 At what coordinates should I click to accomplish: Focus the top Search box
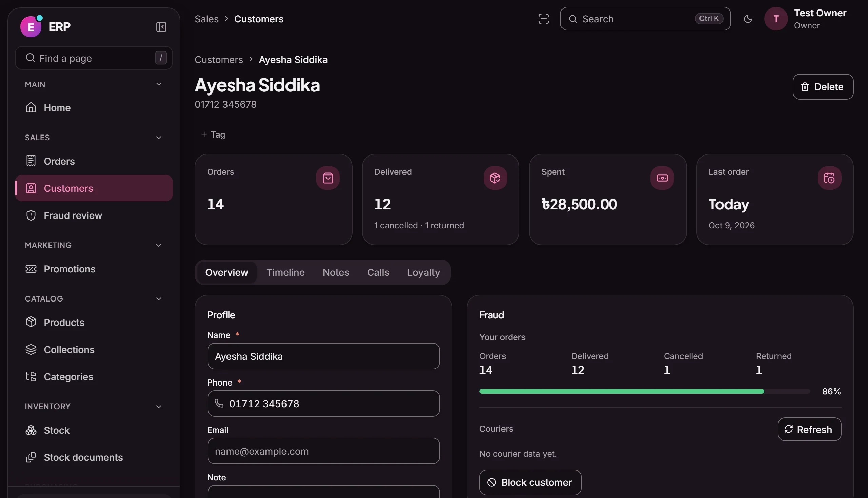click(x=645, y=19)
